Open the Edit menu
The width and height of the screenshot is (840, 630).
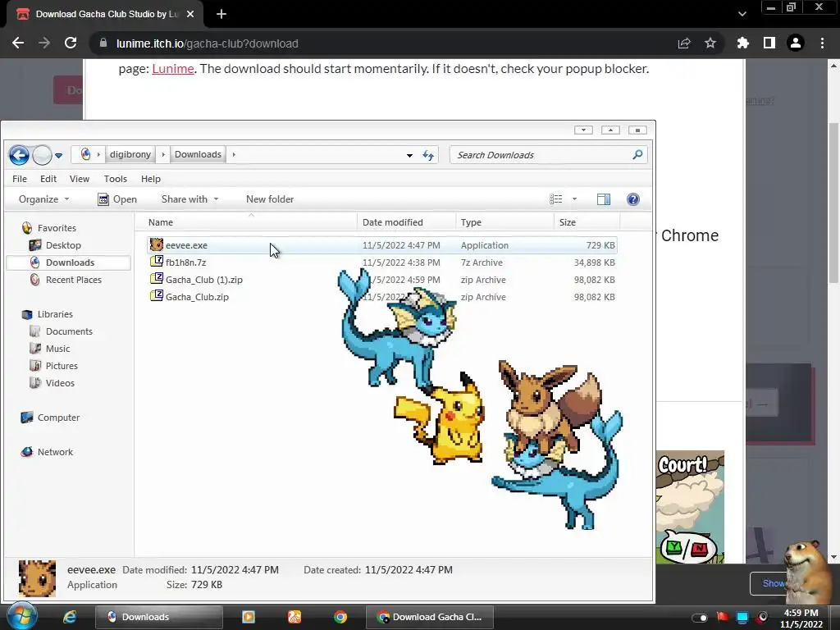point(48,179)
